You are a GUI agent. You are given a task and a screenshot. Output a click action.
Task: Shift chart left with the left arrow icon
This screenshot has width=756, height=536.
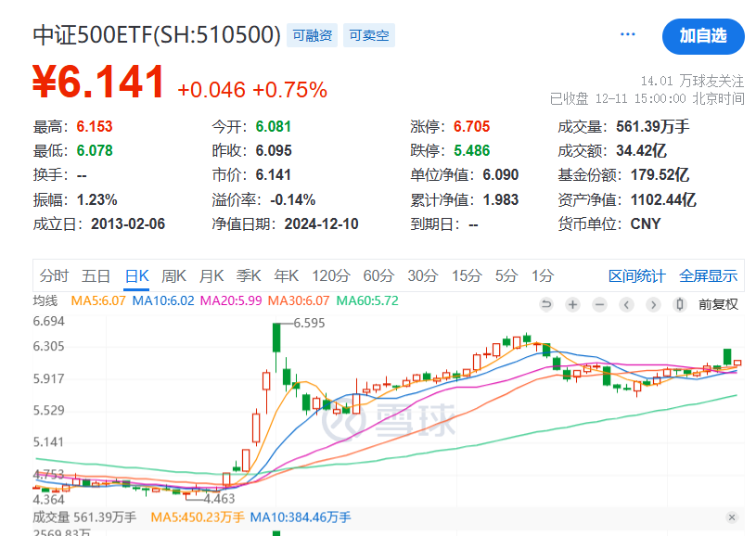pyautogui.click(x=626, y=305)
